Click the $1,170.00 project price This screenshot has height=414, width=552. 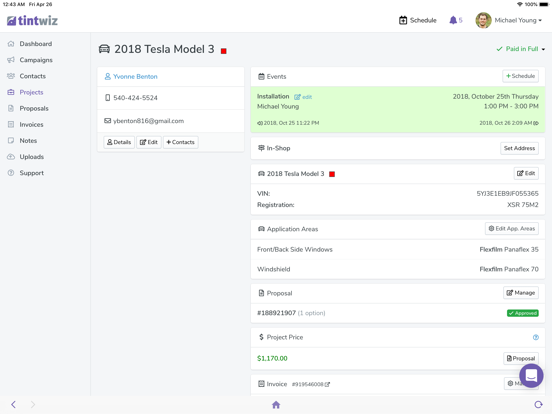click(272, 358)
